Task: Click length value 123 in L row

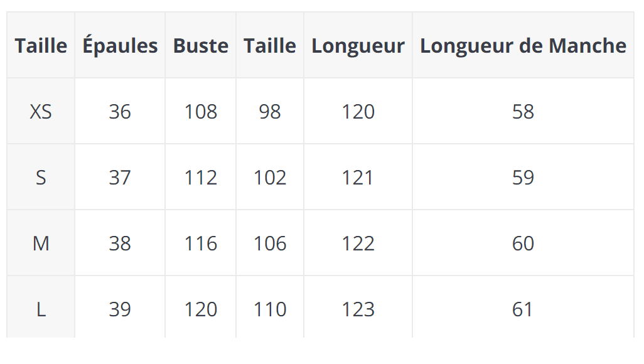Action: [x=358, y=309]
